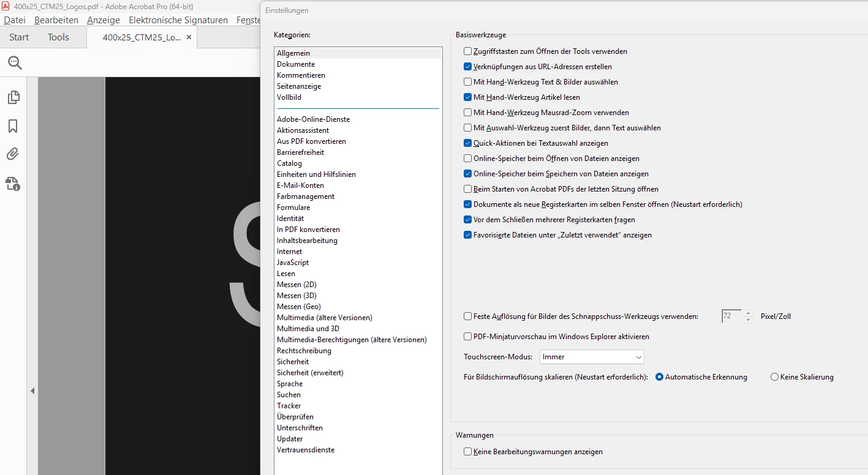The height and width of the screenshot is (475, 868).
Task: Select the Vertrauensdienste category
Action: (358, 450)
